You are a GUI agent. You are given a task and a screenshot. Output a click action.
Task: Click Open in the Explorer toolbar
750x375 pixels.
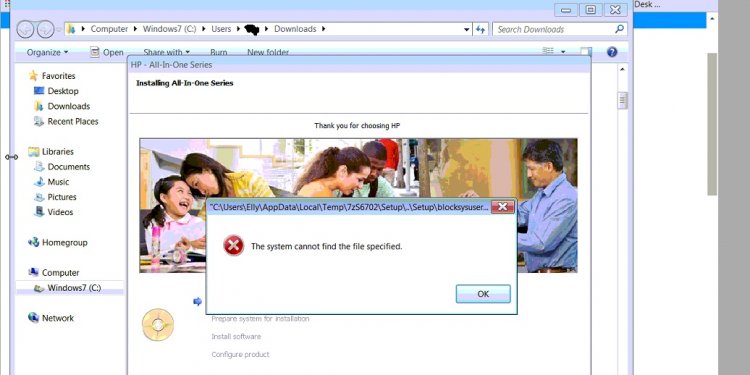(107, 52)
